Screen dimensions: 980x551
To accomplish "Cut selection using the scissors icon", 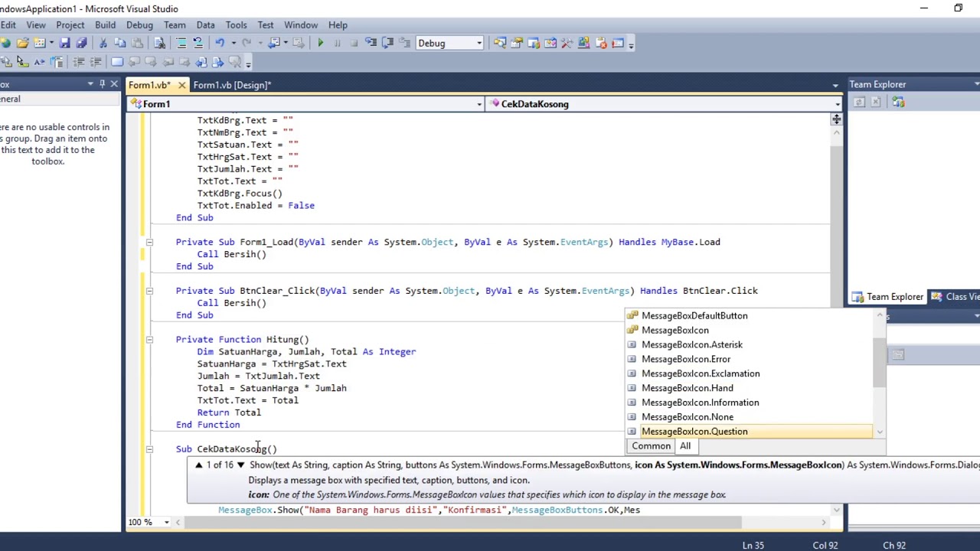I will pos(103,44).
